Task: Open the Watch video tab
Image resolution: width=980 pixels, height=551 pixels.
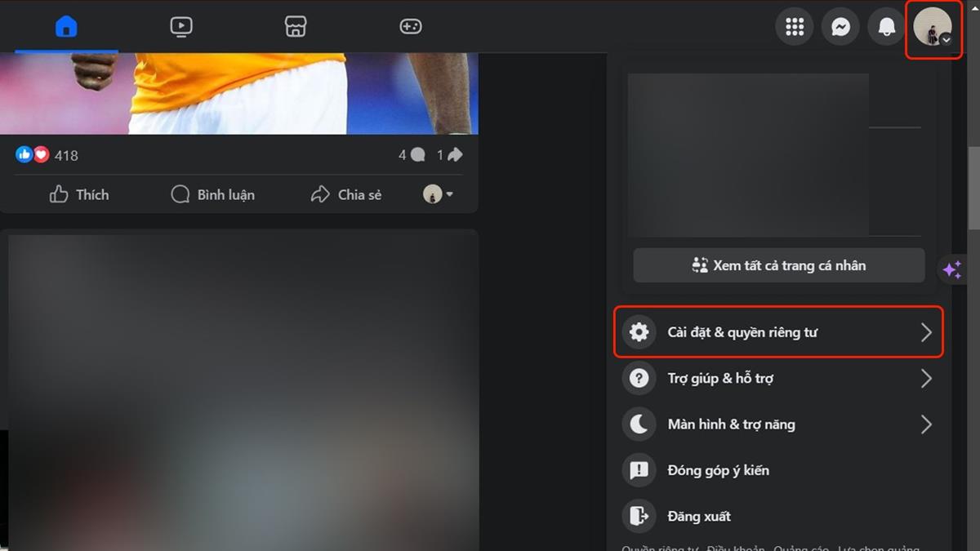Action: [181, 27]
